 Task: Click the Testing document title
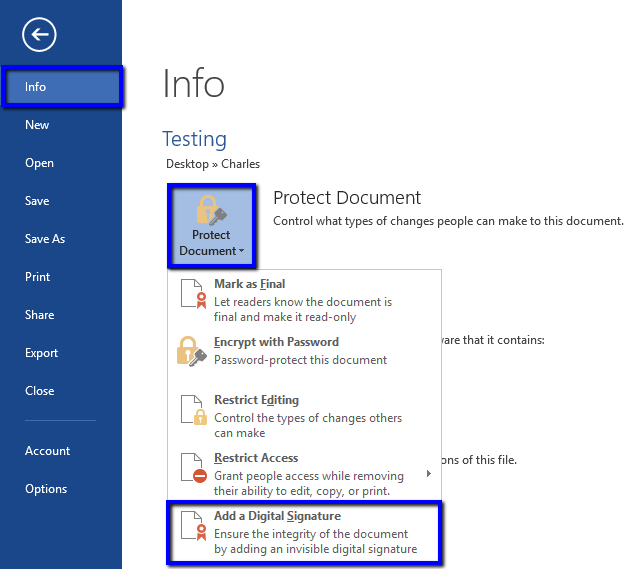click(x=194, y=139)
